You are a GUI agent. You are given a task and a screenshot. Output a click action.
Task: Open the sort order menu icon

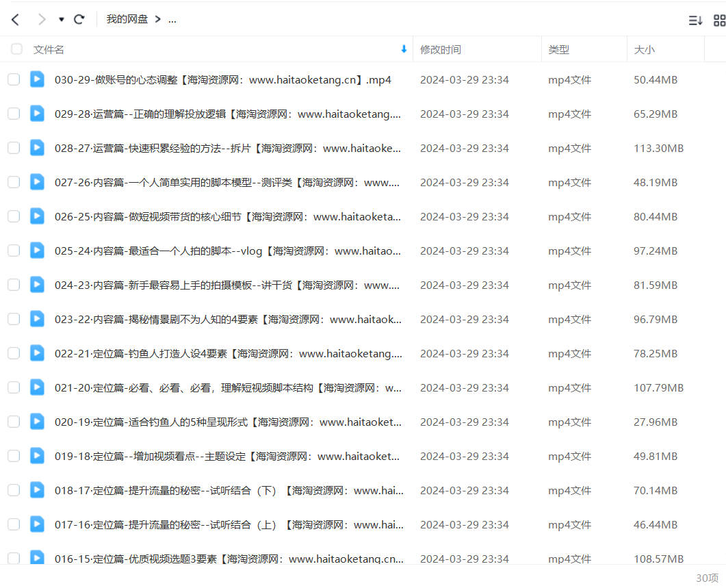[695, 20]
